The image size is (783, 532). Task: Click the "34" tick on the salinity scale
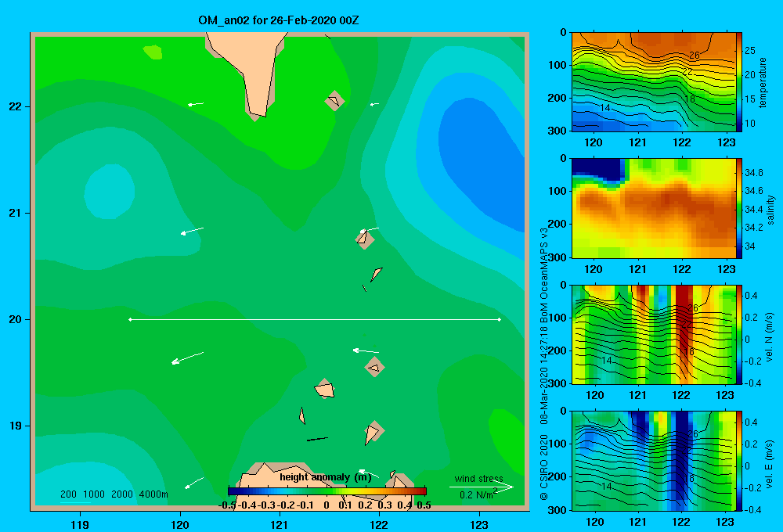[x=750, y=246]
